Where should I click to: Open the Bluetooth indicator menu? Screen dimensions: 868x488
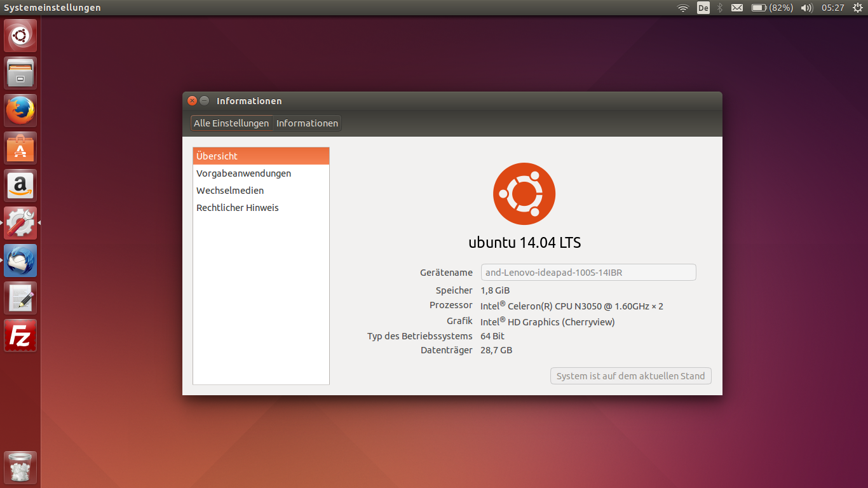coord(720,8)
